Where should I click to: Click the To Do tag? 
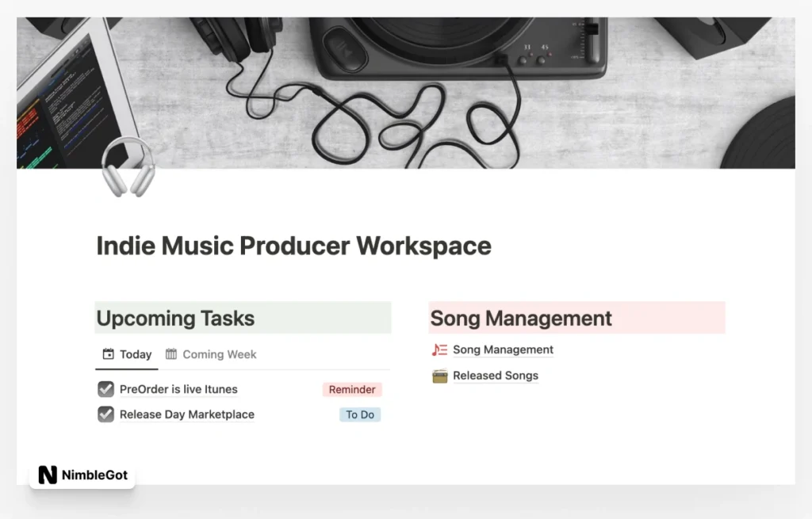click(360, 415)
